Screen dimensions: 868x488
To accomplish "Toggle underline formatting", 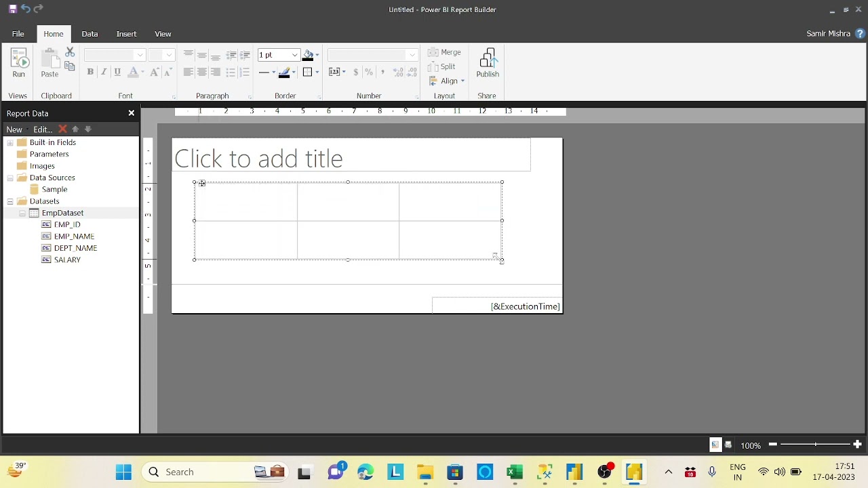I will (x=117, y=72).
